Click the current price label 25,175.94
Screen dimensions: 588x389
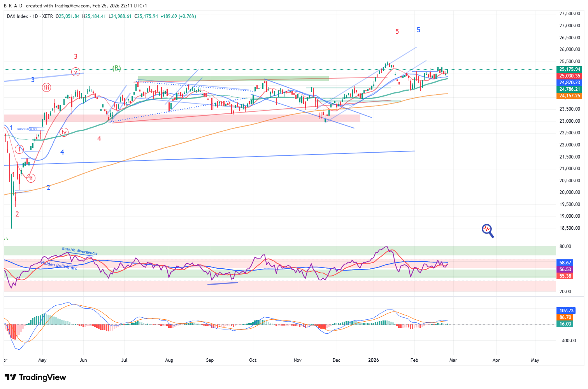click(570, 69)
